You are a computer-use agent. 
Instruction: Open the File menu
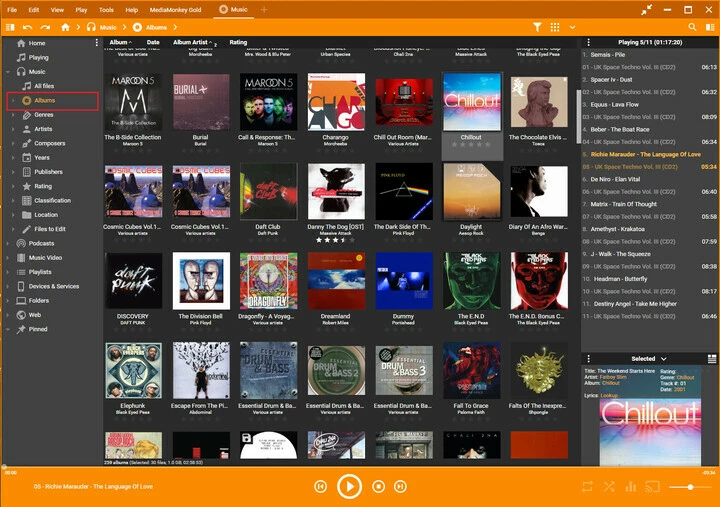12,10
